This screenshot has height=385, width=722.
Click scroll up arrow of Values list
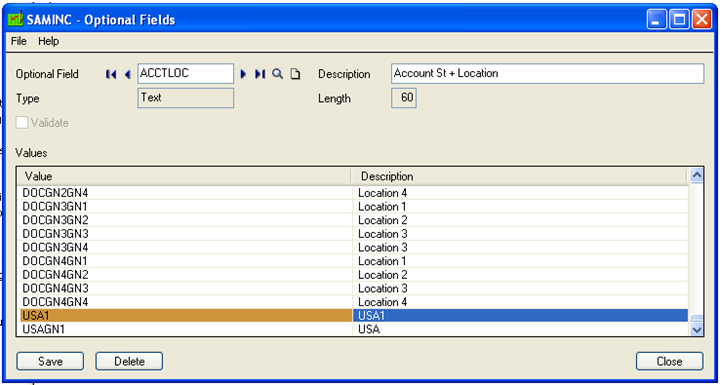(x=696, y=175)
